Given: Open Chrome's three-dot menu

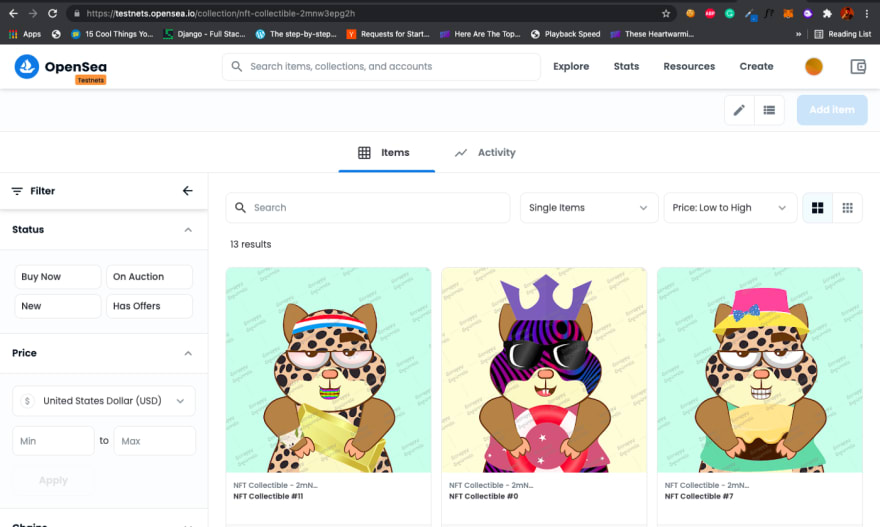Looking at the screenshot, I should (x=867, y=13).
